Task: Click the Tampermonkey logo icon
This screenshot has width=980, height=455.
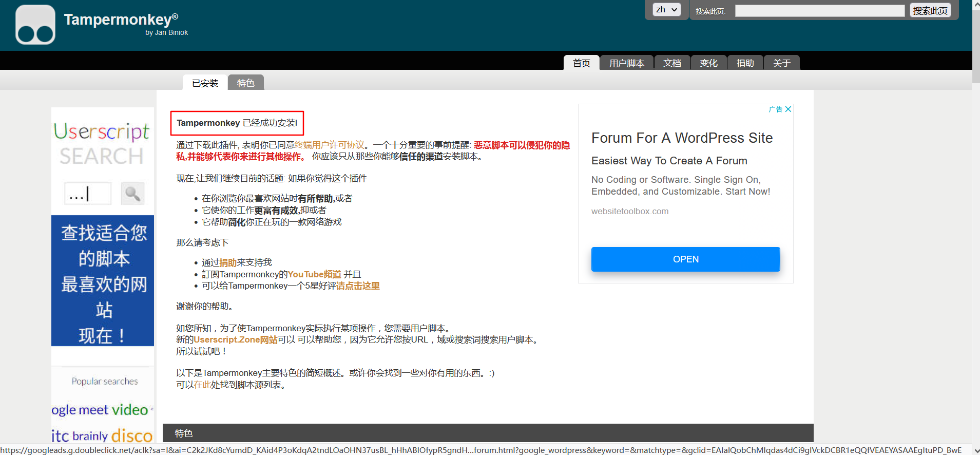Action: point(35,25)
